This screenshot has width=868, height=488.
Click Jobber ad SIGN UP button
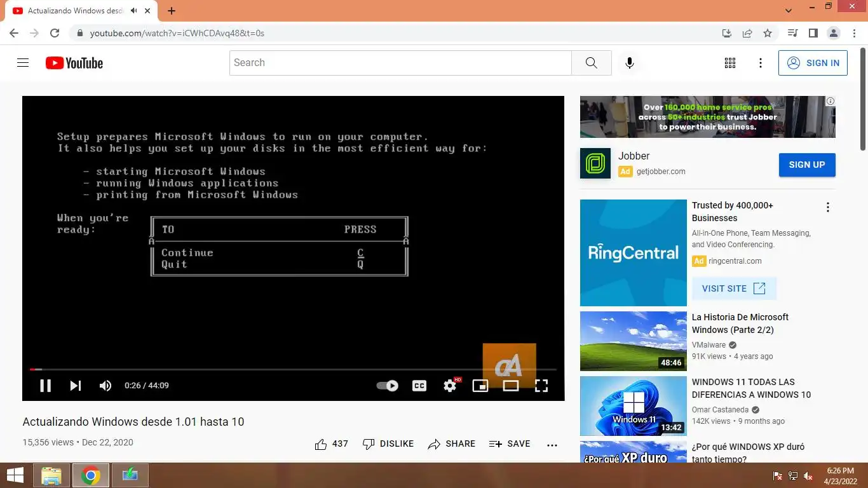[x=807, y=165]
